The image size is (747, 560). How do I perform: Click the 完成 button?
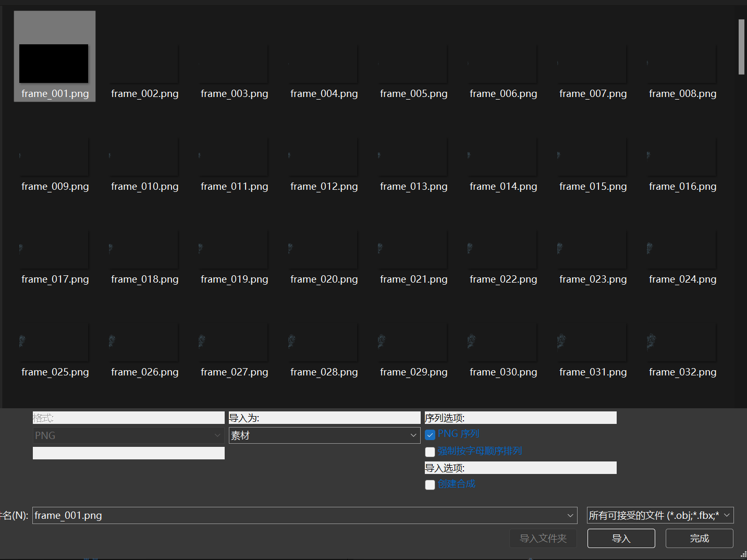[x=700, y=539]
